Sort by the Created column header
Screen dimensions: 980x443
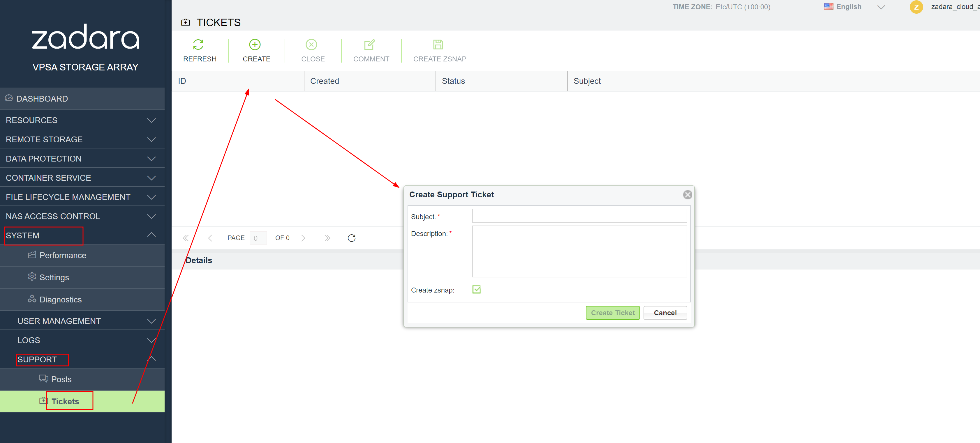pos(370,81)
